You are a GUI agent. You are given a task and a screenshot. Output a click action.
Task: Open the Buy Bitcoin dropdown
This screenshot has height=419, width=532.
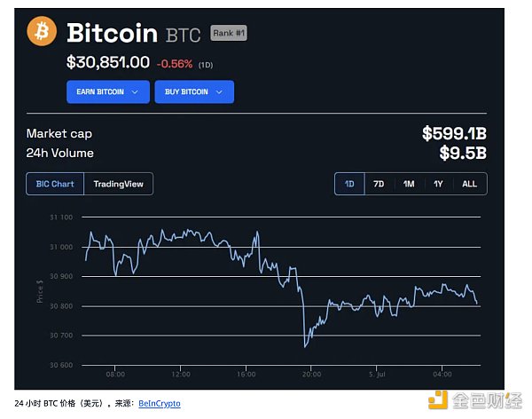coord(193,91)
